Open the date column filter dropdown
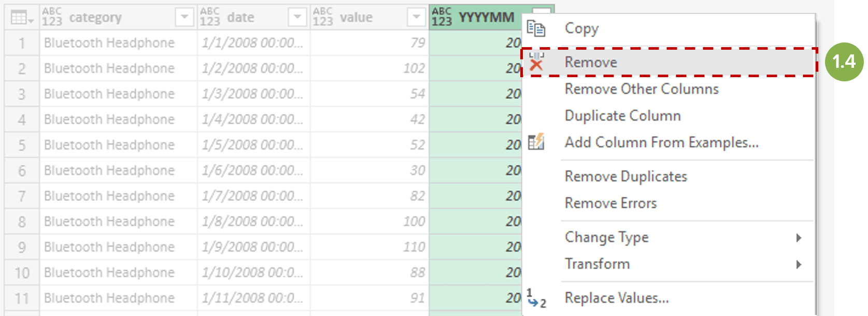This screenshot has height=316, width=868. tap(297, 18)
